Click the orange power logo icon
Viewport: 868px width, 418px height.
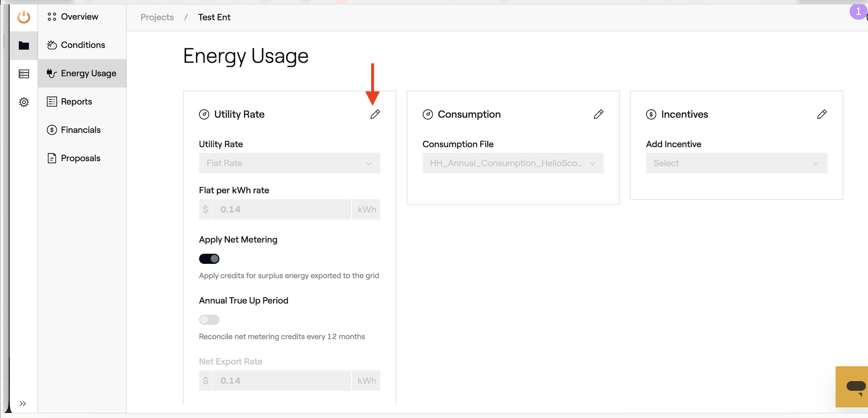24,17
